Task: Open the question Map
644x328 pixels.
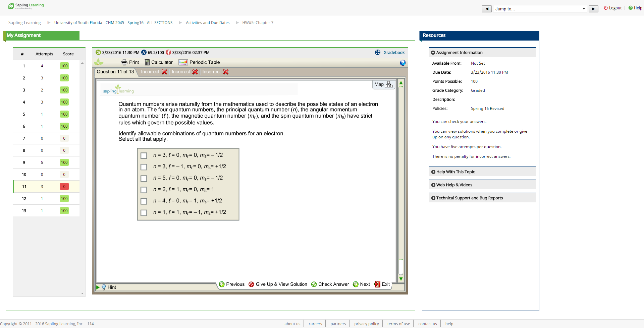Action: coord(383,84)
